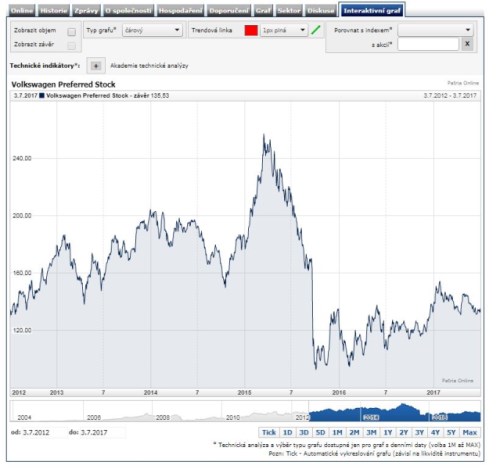Select the 5D time range
The height and width of the screenshot is (469, 500).
point(320,432)
